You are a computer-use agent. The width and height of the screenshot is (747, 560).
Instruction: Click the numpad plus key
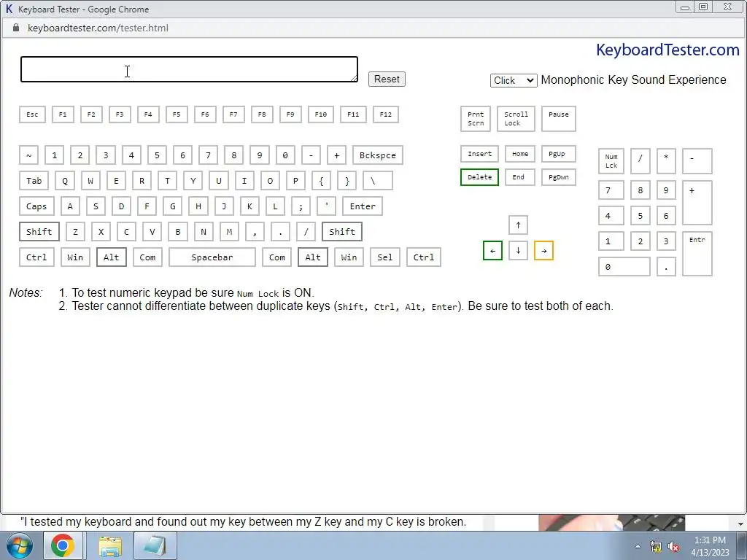[697, 203]
